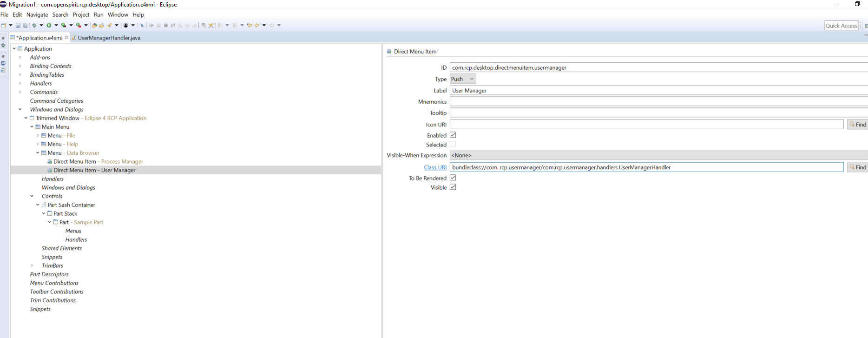This screenshot has height=338, width=868.
Task: Click the Disconnect debug icon
Action: (173, 25)
